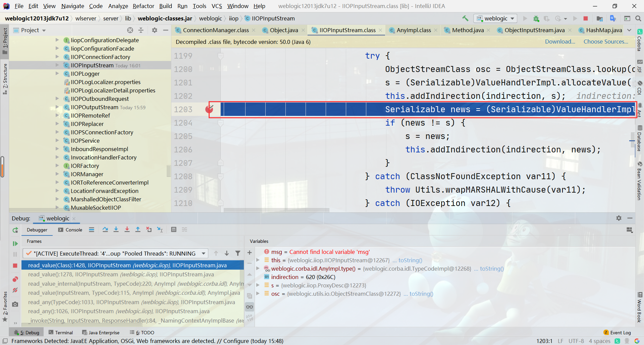The height and width of the screenshot is (345, 644).
Task: Open Terminal tool window button
Action: 61,333
